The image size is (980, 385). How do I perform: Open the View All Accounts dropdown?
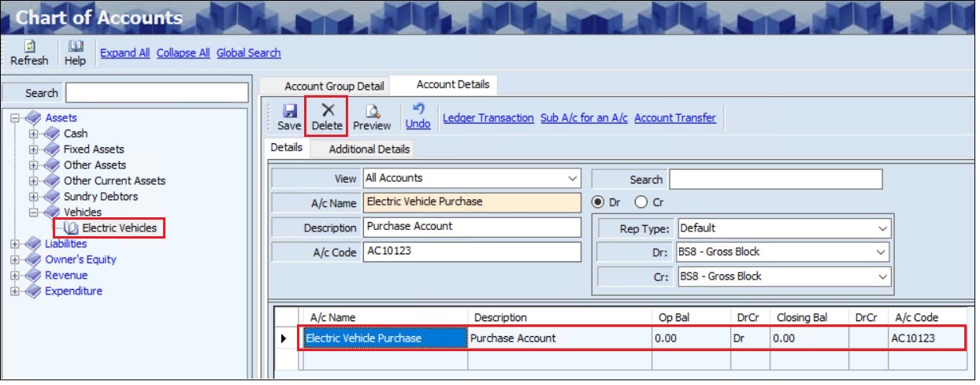click(572, 179)
